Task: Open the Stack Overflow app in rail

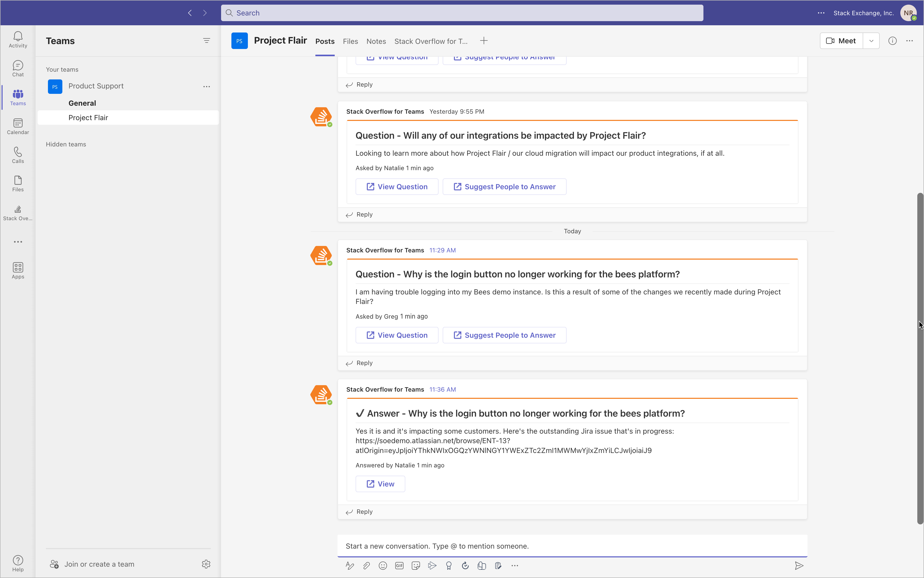Action: point(18,213)
